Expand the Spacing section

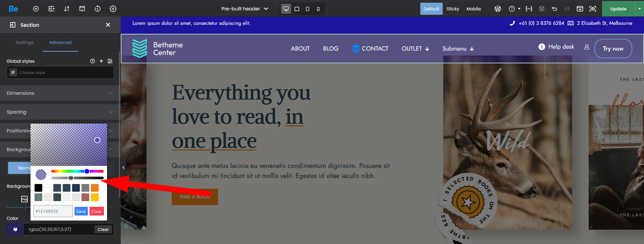coord(60,112)
